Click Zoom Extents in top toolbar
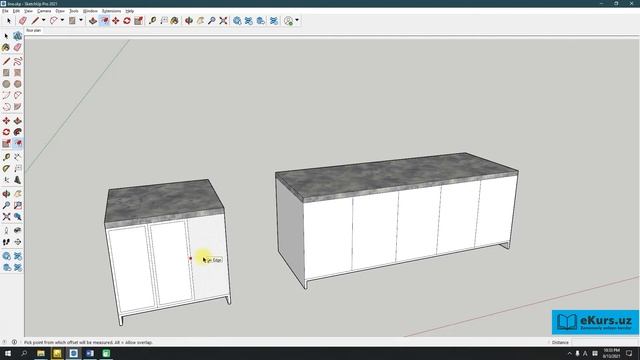 point(223,20)
